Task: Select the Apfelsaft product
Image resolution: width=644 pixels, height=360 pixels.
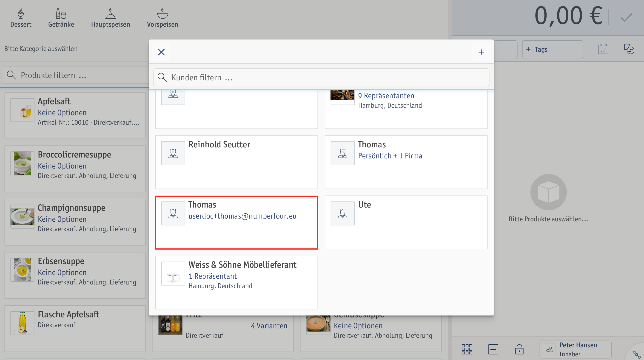Action: (x=75, y=115)
